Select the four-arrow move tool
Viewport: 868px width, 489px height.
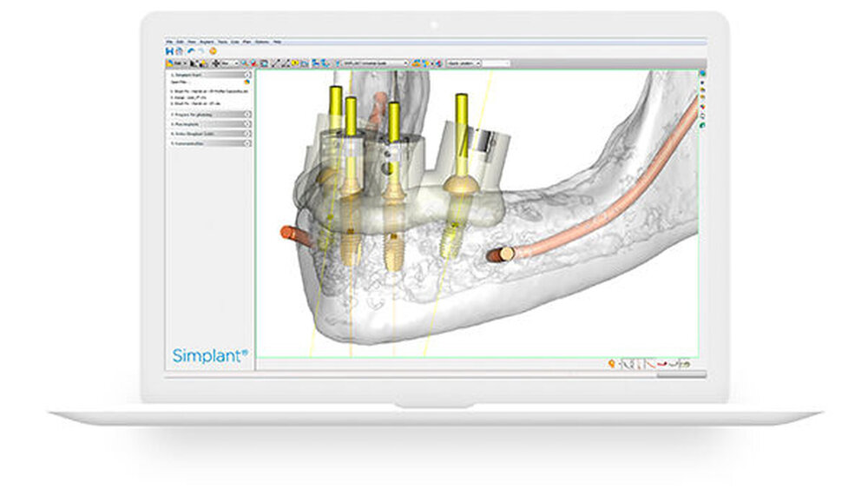tap(215, 63)
